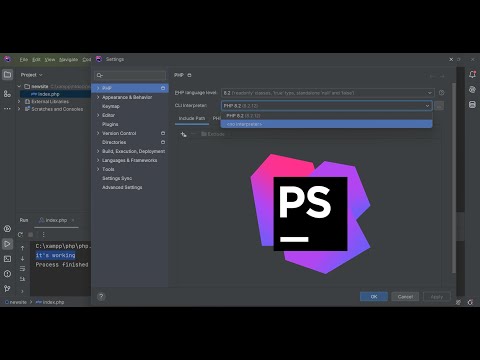The height and width of the screenshot is (360, 480).
Task: Expand Appearance & Behavior settings
Action: (98, 97)
